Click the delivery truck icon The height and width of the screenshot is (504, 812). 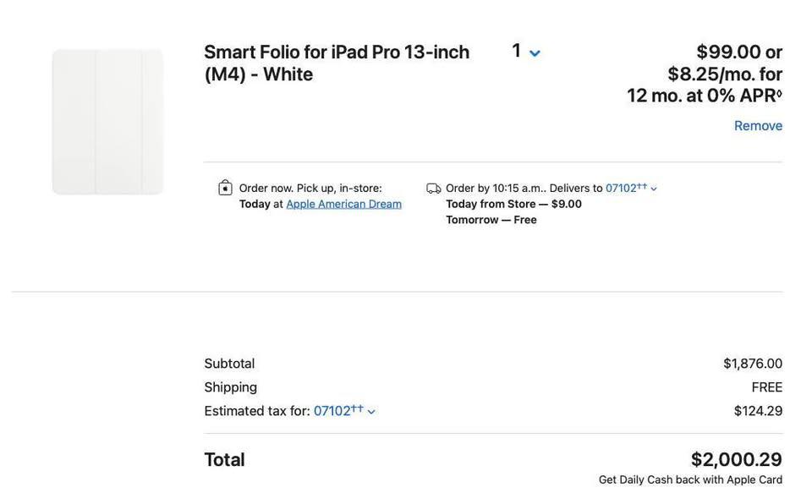tap(434, 189)
